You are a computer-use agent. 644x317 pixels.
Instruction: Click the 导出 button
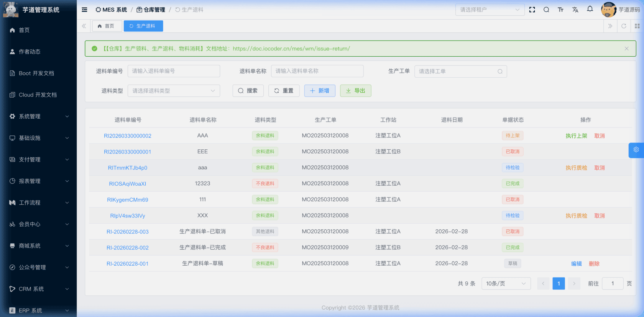[356, 91]
